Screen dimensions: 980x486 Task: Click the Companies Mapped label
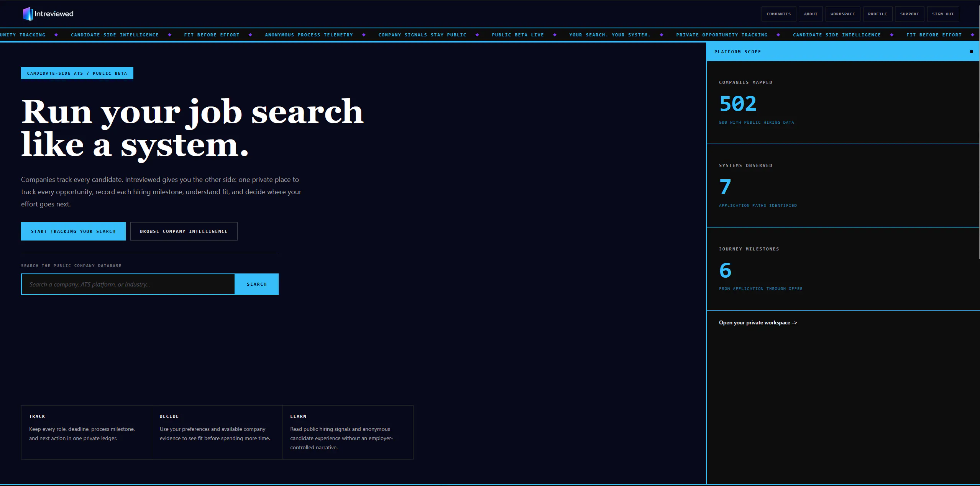pos(746,82)
